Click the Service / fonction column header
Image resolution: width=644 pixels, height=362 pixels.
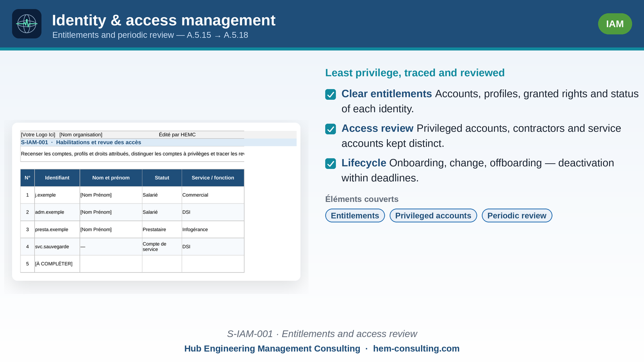click(x=213, y=178)
